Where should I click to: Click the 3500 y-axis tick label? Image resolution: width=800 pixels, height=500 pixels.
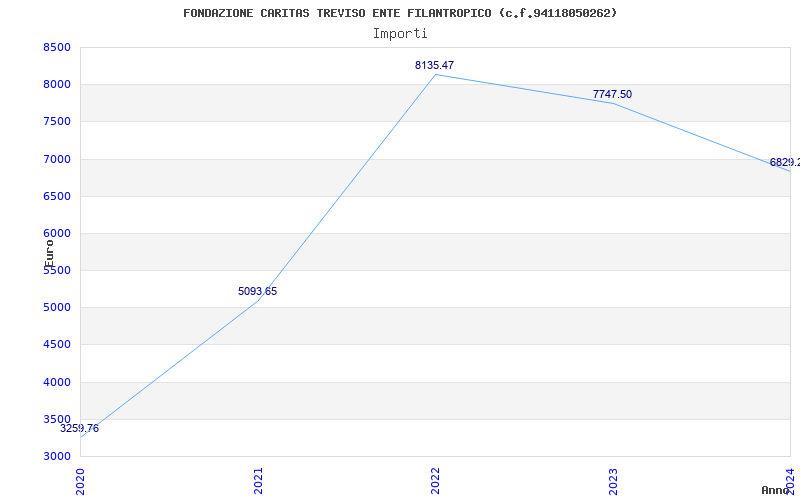(x=57, y=419)
